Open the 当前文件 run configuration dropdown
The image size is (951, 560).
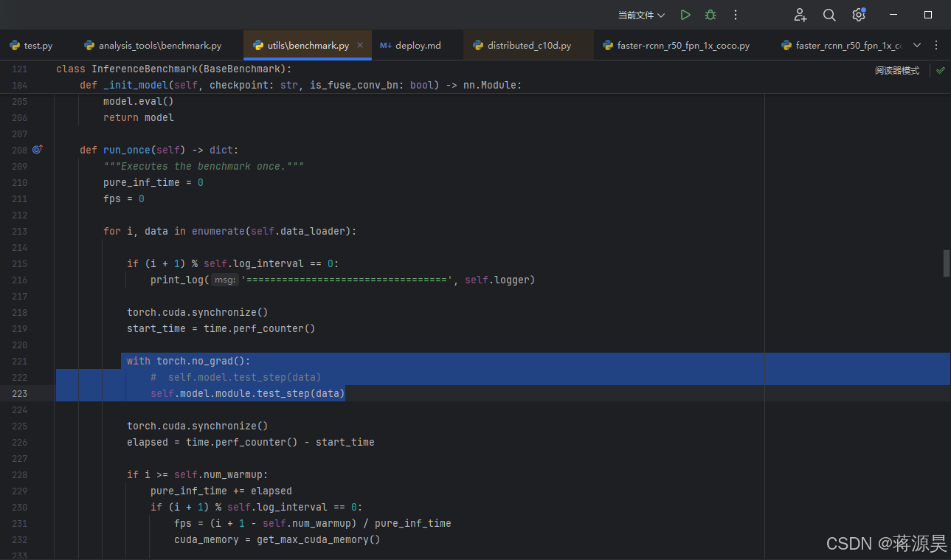[640, 14]
